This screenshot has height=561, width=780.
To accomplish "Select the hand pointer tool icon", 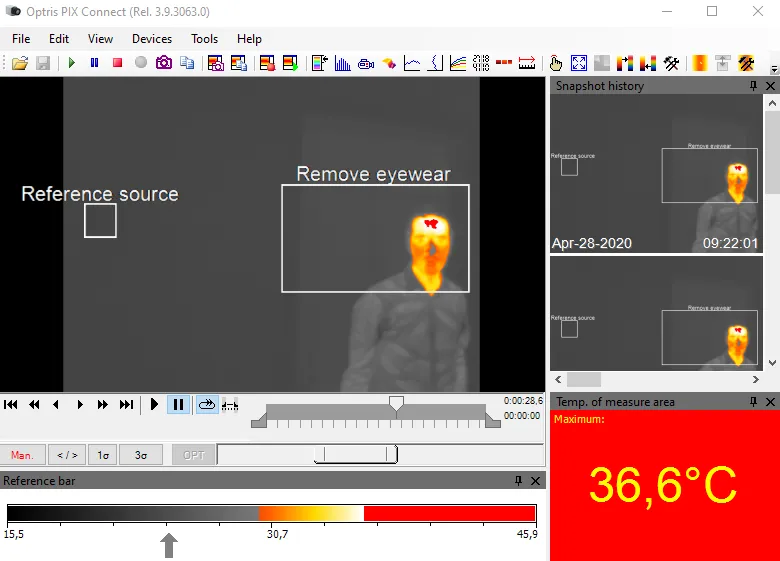I will click(x=556, y=63).
